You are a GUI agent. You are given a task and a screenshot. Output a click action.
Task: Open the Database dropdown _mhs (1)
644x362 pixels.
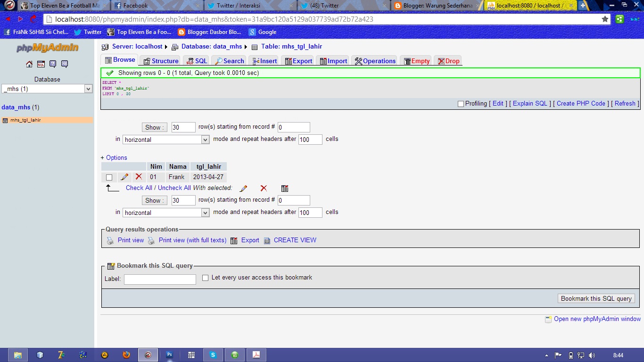pyautogui.click(x=47, y=89)
